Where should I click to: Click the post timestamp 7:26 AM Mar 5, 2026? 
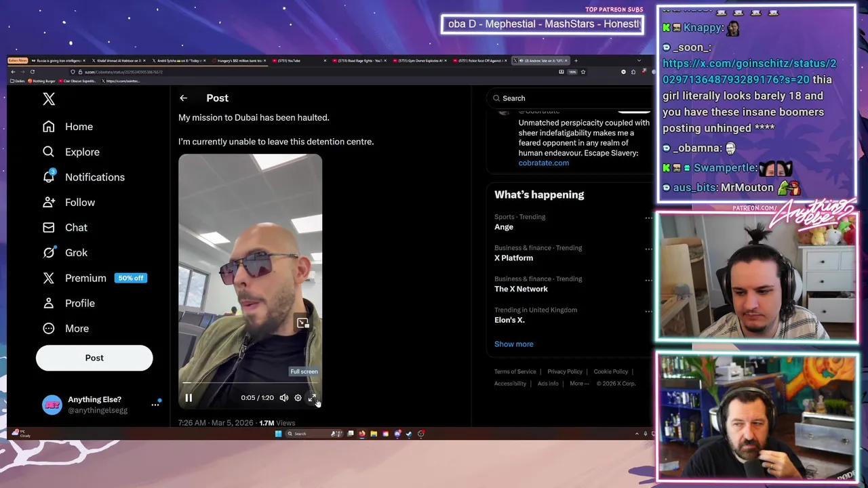[x=216, y=423]
